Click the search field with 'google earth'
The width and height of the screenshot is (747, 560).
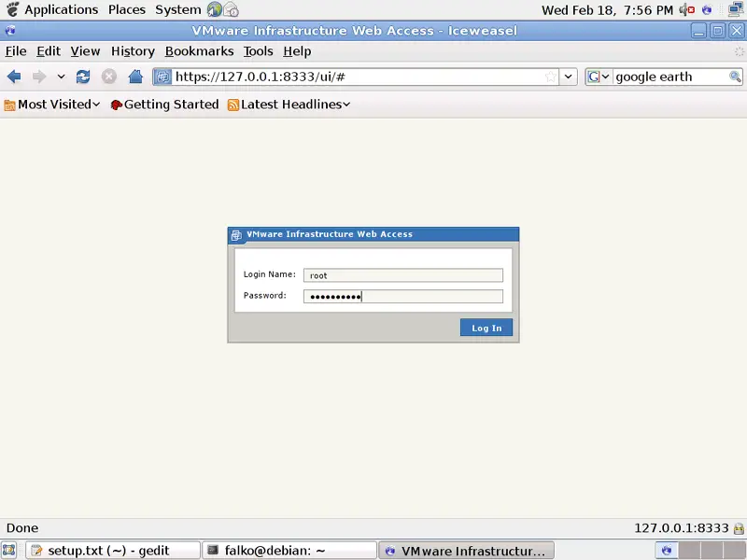tap(670, 77)
